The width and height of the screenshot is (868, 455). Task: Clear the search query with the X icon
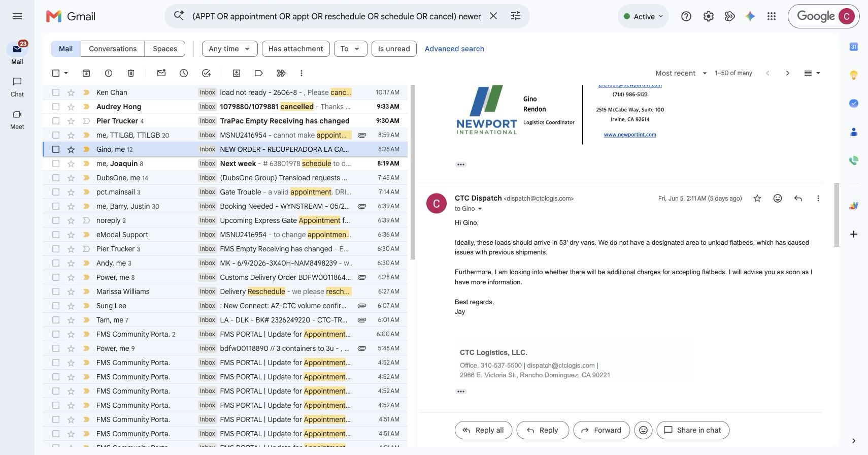coord(493,16)
